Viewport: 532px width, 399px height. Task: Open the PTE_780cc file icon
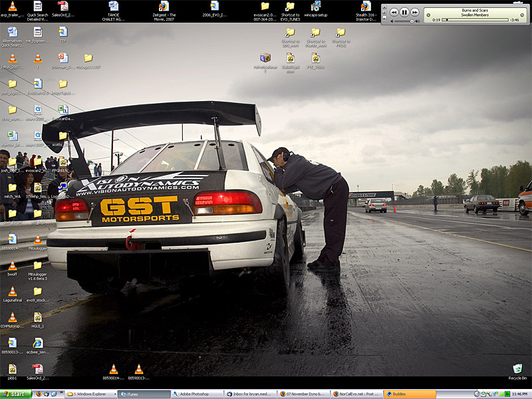tap(315, 61)
